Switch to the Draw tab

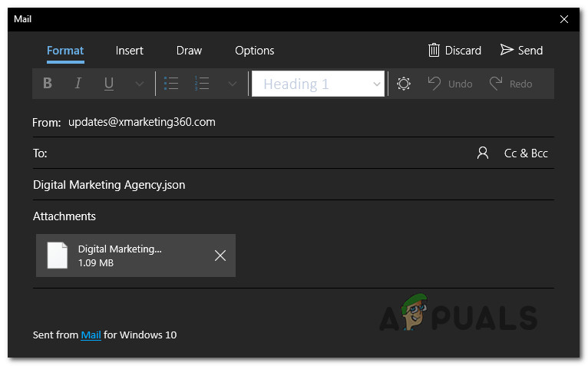[x=189, y=51]
